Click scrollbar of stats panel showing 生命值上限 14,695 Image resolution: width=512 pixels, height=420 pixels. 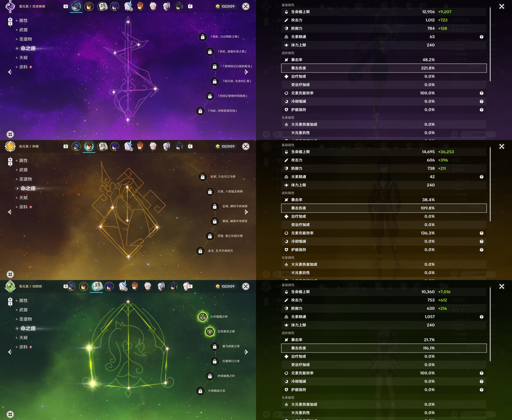pyautogui.click(x=490, y=184)
